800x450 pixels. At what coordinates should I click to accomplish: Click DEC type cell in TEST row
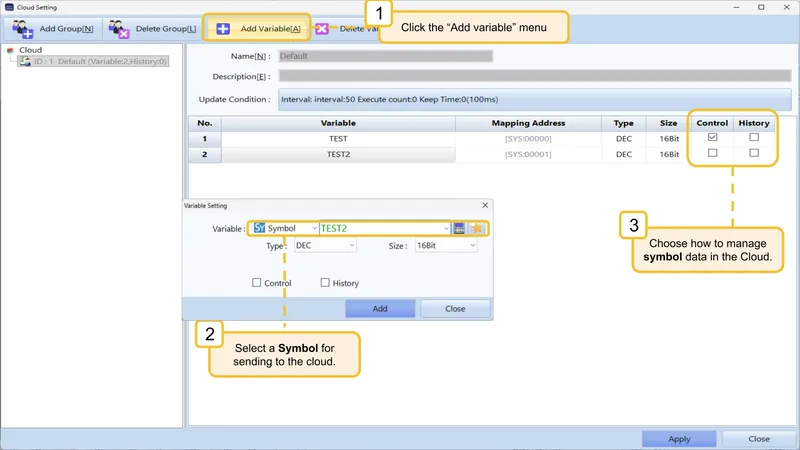point(623,139)
